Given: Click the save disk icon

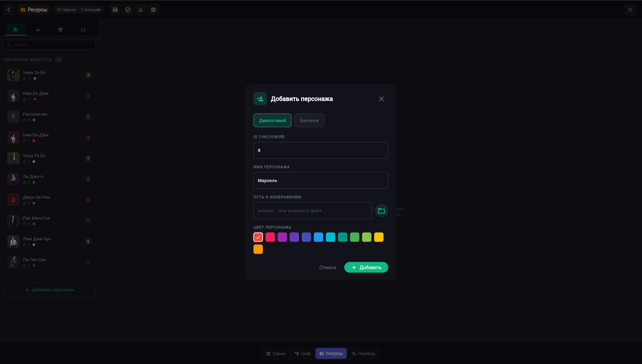Looking at the screenshot, I should [115, 10].
